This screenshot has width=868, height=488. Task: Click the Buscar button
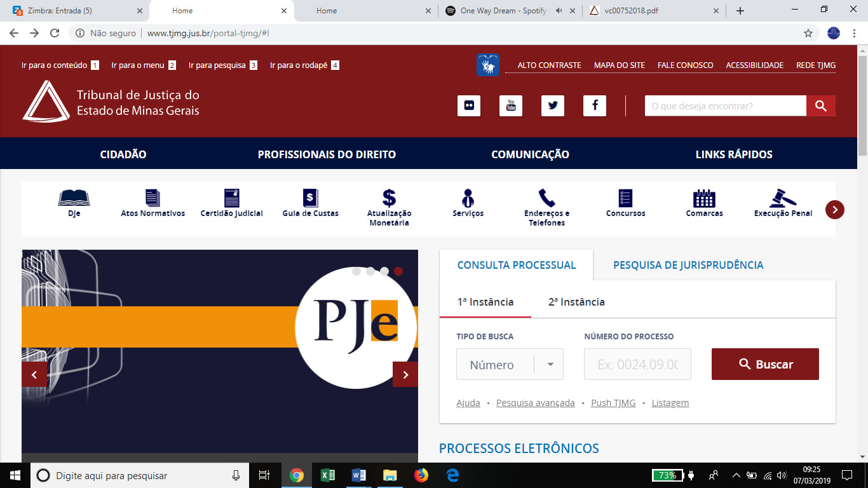pyautogui.click(x=765, y=364)
